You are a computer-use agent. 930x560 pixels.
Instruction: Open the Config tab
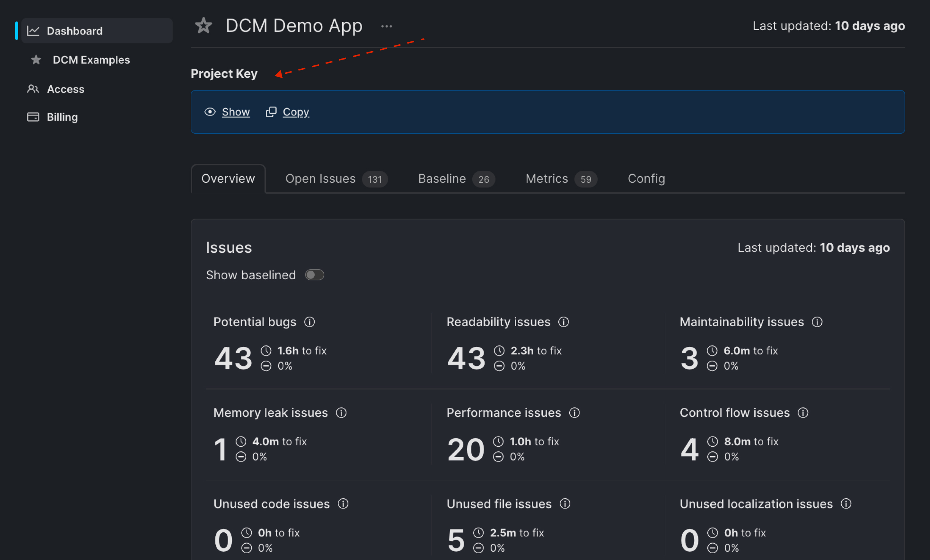pos(646,179)
